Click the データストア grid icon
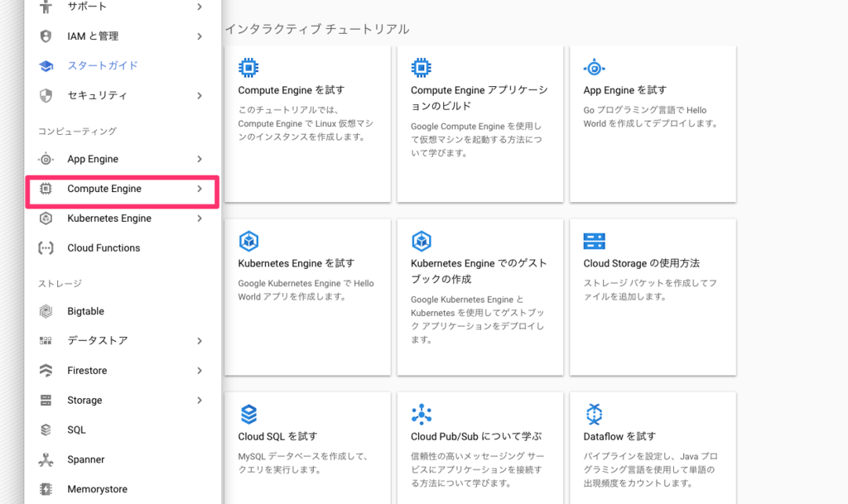848x504 pixels. point(46,341)
